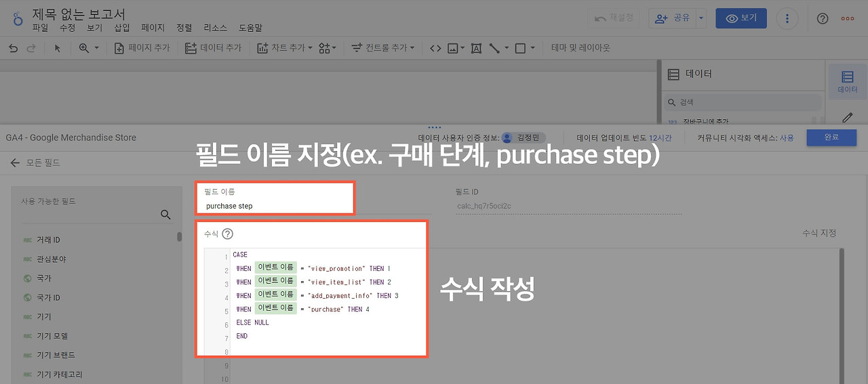Open the 보기 menu in menu bar
The image size is (868, 384).
tap(95, 28)
